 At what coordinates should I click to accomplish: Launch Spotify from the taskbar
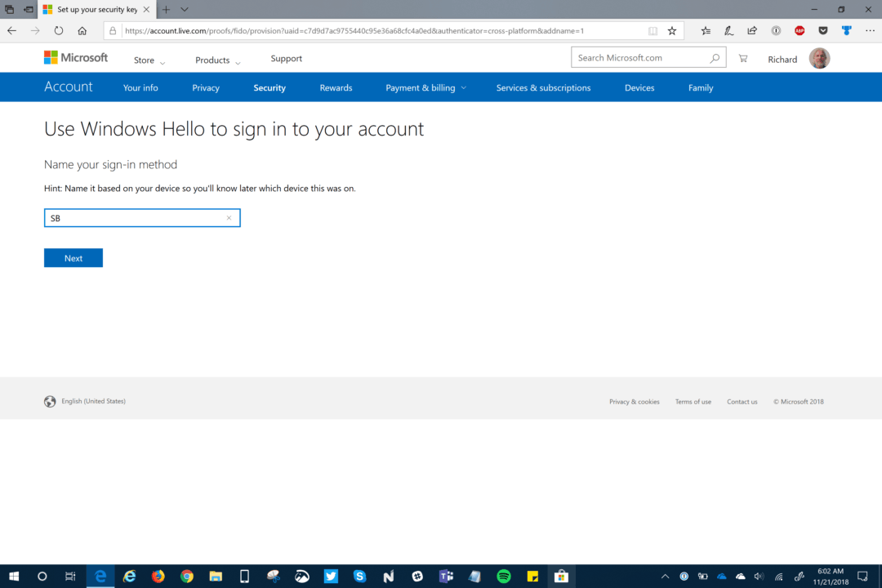pyautogui.click(x=504, y=576)
